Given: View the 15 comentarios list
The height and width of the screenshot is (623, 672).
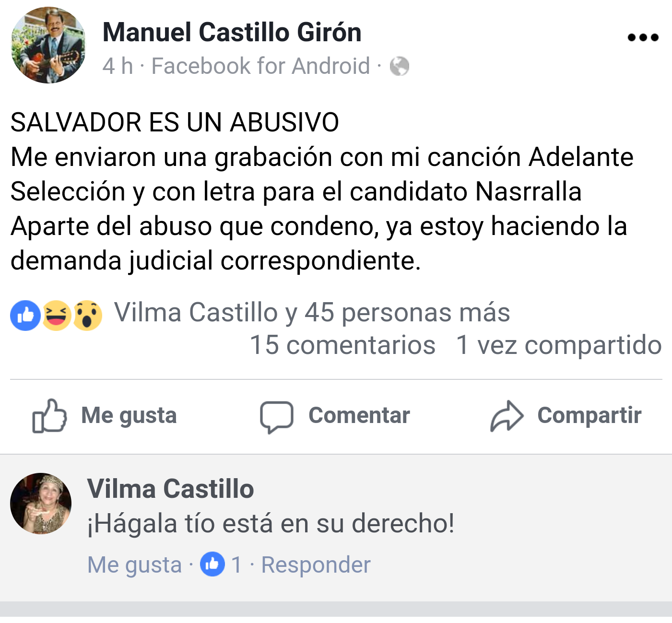Looking at the screenshot, I should pos(342,345).
